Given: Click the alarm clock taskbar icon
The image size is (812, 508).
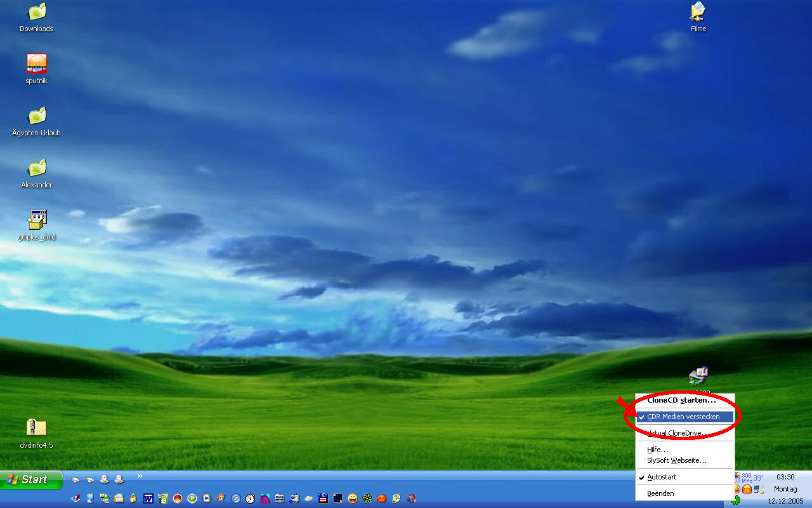Looking at the screenshot, I should [250, 498].
